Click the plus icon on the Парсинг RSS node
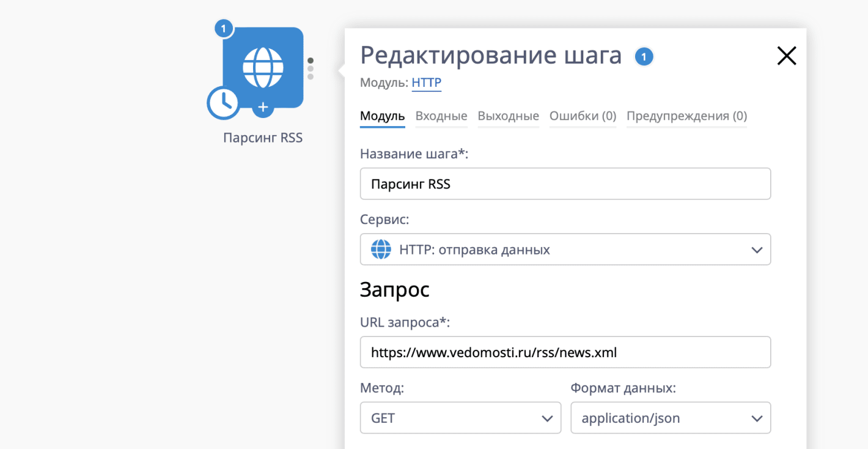The height and width of the screenshot is (449, 868). [x=262, y=107]
